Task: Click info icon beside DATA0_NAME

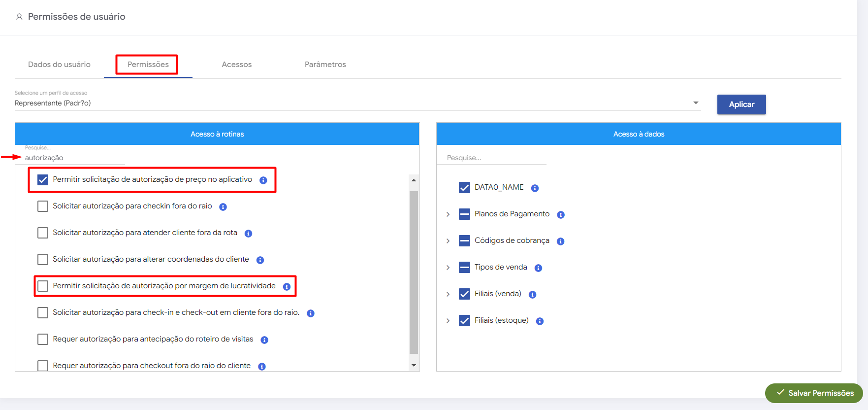Action: click(535, 188)
